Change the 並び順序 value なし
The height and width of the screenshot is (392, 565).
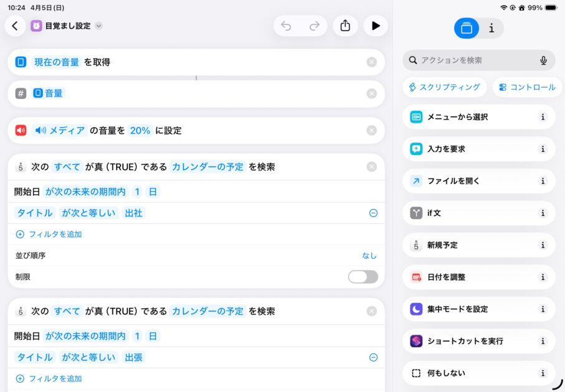pyautogui.click(x=369, y=256)
